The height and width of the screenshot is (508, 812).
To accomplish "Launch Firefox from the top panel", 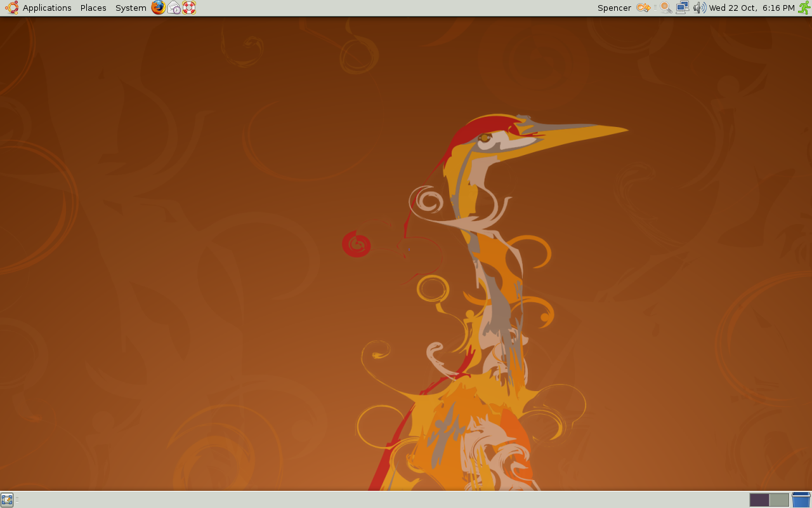I will (x=158, y=8).
